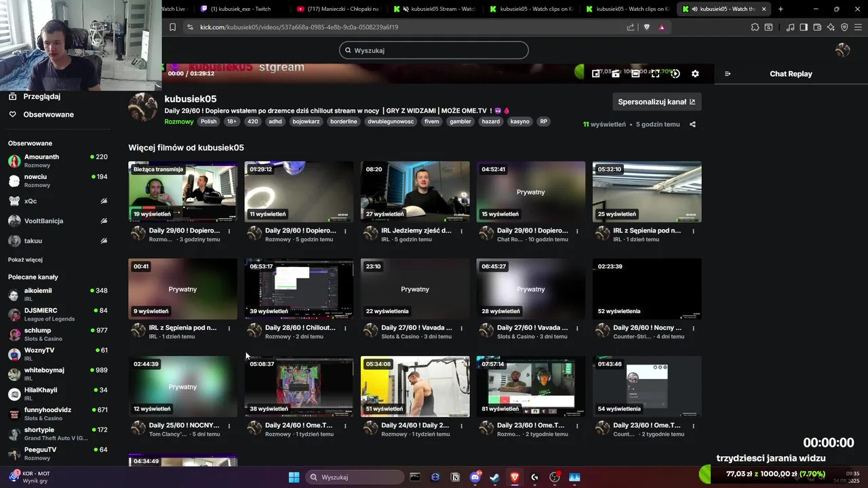Image resolution: width=868 pixels, height=488 pixels.
Task: Open the video player settings gear
Action: point(695,73)
